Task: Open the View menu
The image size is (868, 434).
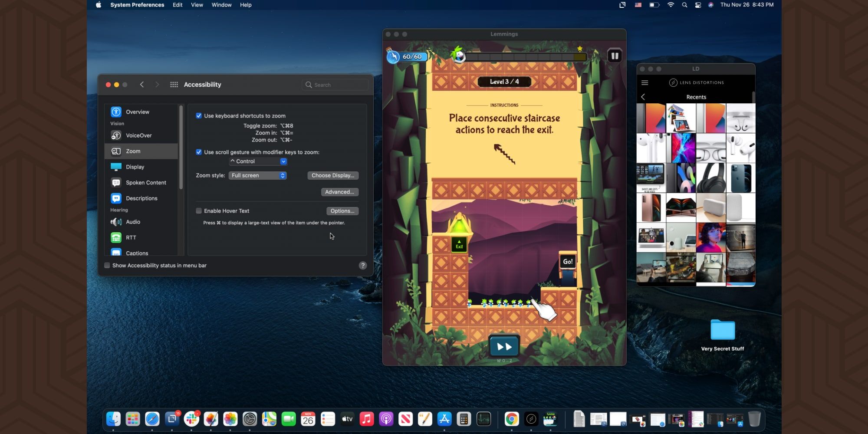Action: [x=197, y=5]
